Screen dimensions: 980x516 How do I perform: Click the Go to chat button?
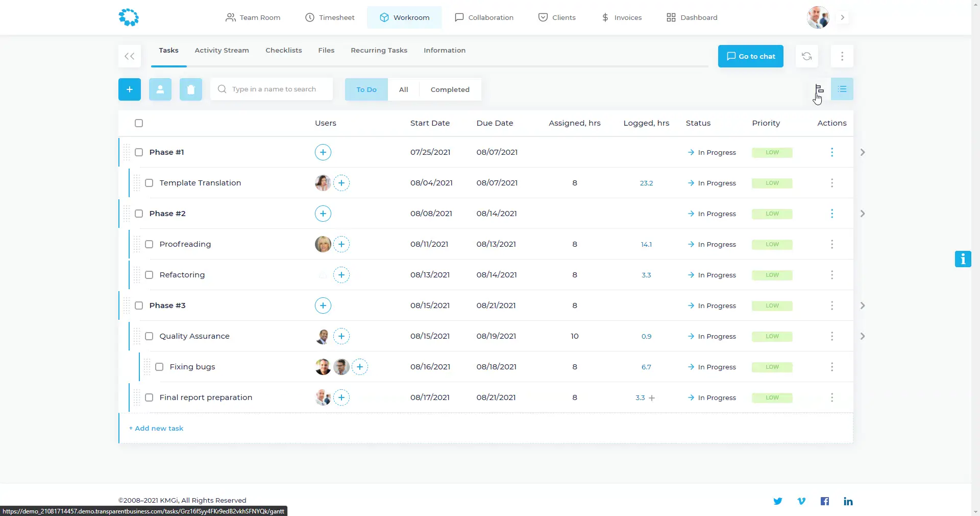point(750,56)
